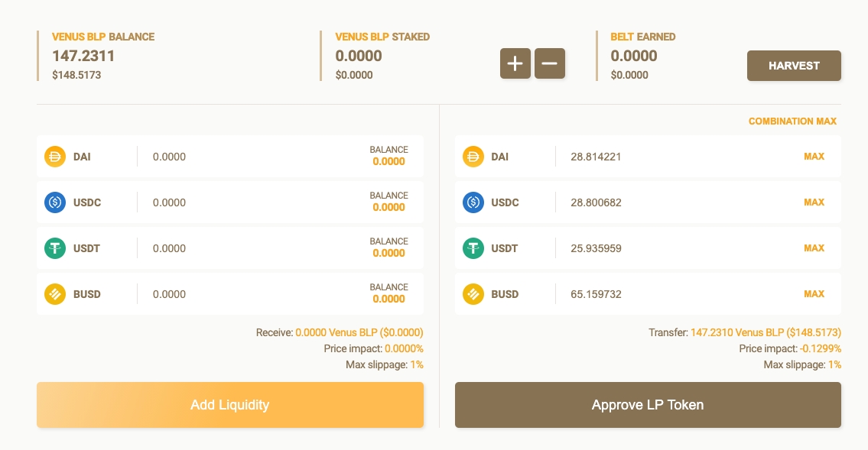The height and width of the screenshot is (450, 868).
Task: Click the Harvest button
Action: point(794,66)
